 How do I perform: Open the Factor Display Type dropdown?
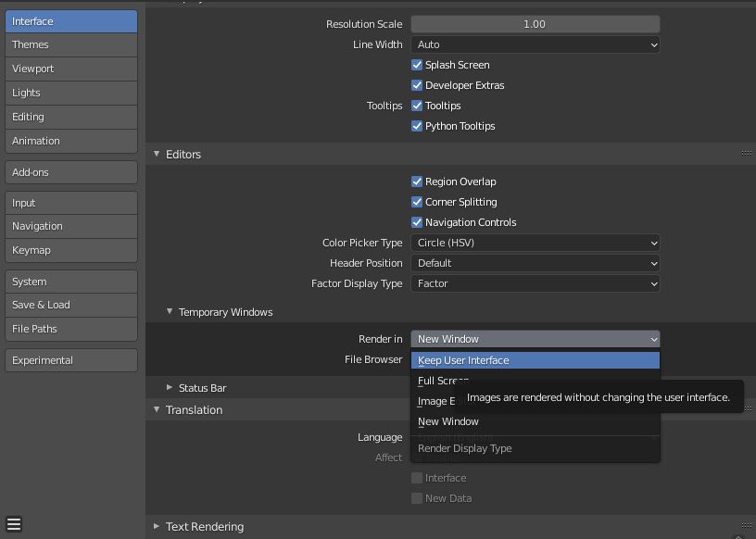coord(535,283)
